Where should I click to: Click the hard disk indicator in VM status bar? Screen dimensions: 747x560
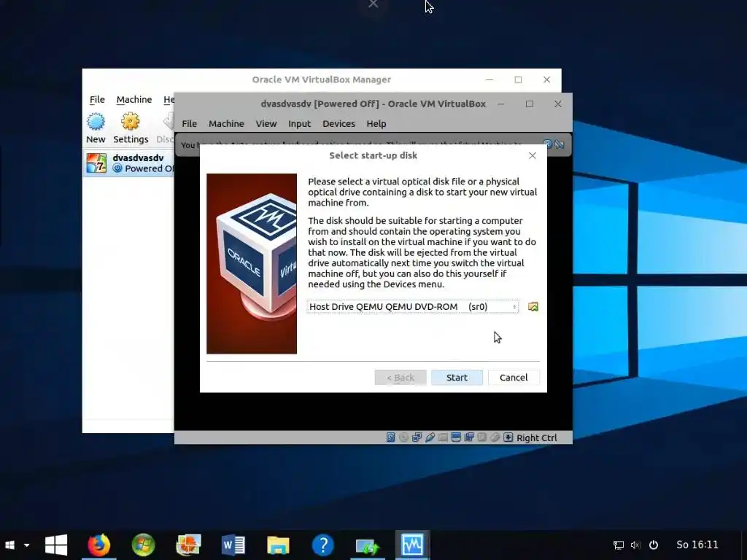tap(391, 437)
